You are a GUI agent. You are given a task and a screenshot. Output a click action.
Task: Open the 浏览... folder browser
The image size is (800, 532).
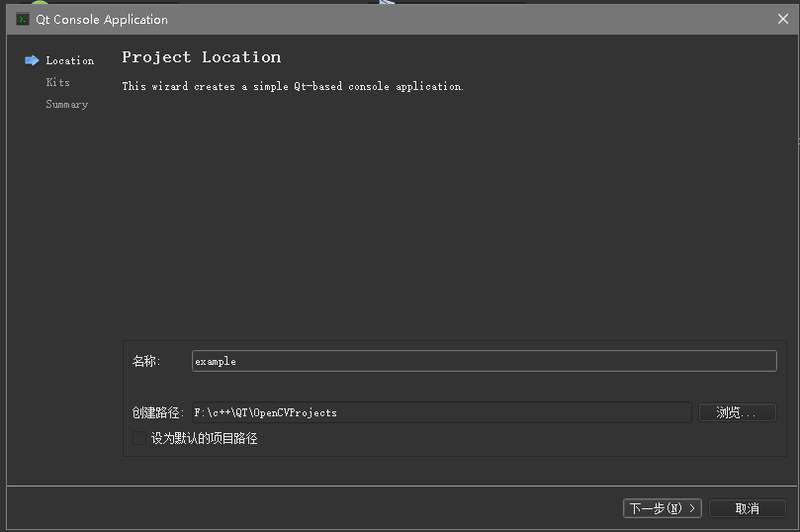click(x=738, y=412)
